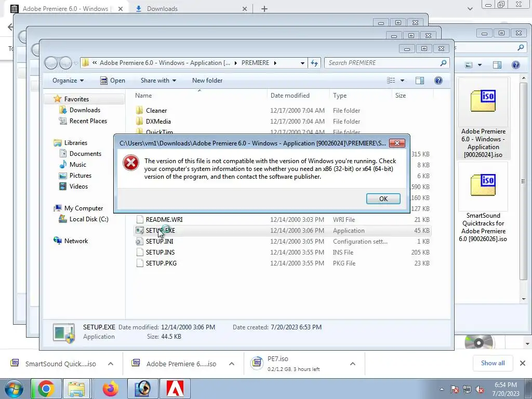Image resolution: width=532 pixels, height=399 pixels.
Task: Select the DXMedia folder
Action: [x=158, y=122]
